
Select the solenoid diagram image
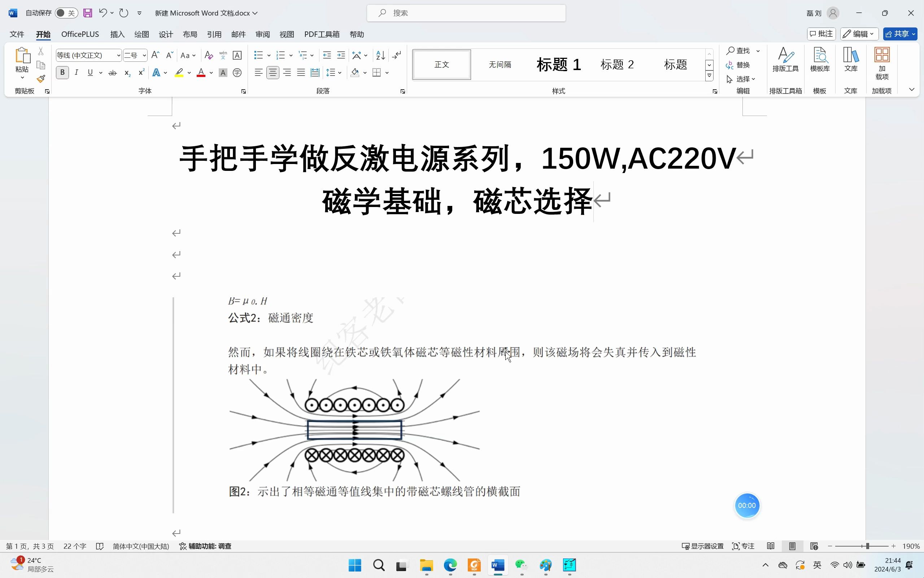pos(354,430)
